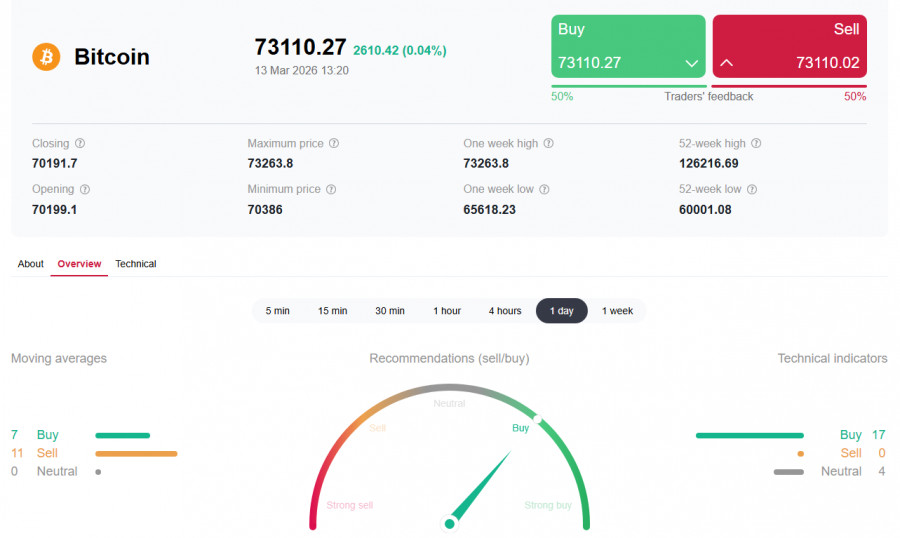This screenshot has height=538, width=900.
Task: Show One week low info icon
Action: tap(545, 189)
